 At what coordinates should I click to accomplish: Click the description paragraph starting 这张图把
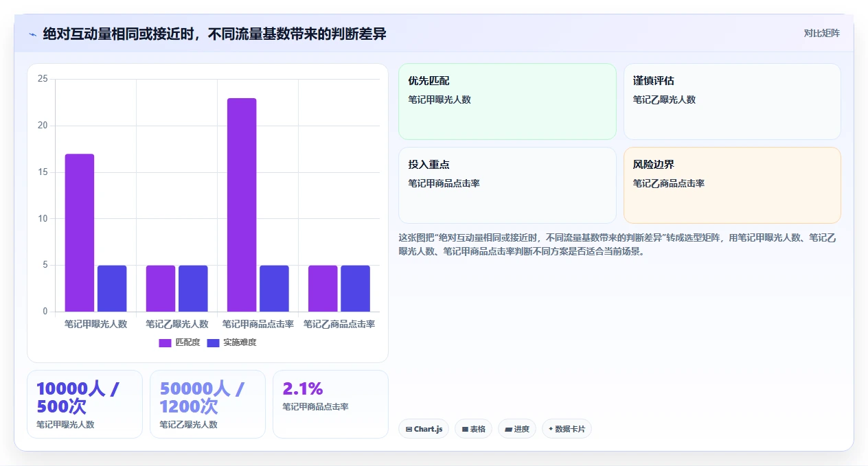click(x=617, y=244)
